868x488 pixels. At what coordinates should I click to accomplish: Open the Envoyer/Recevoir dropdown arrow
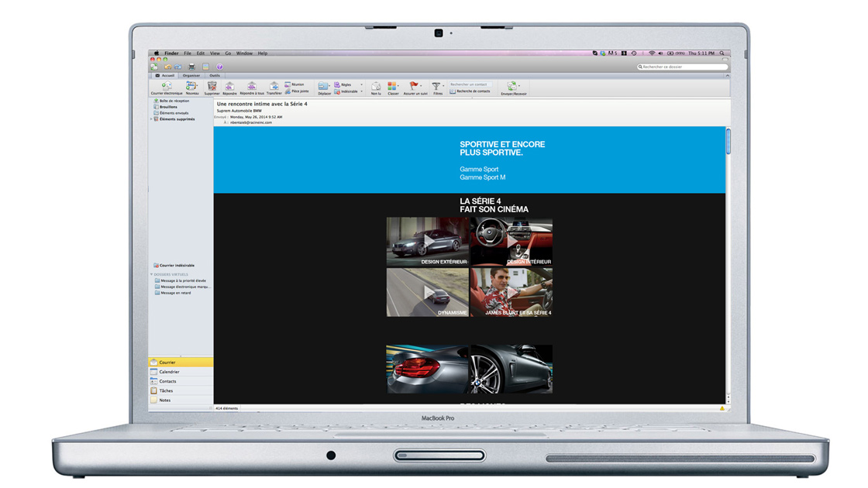click(519, 86)
